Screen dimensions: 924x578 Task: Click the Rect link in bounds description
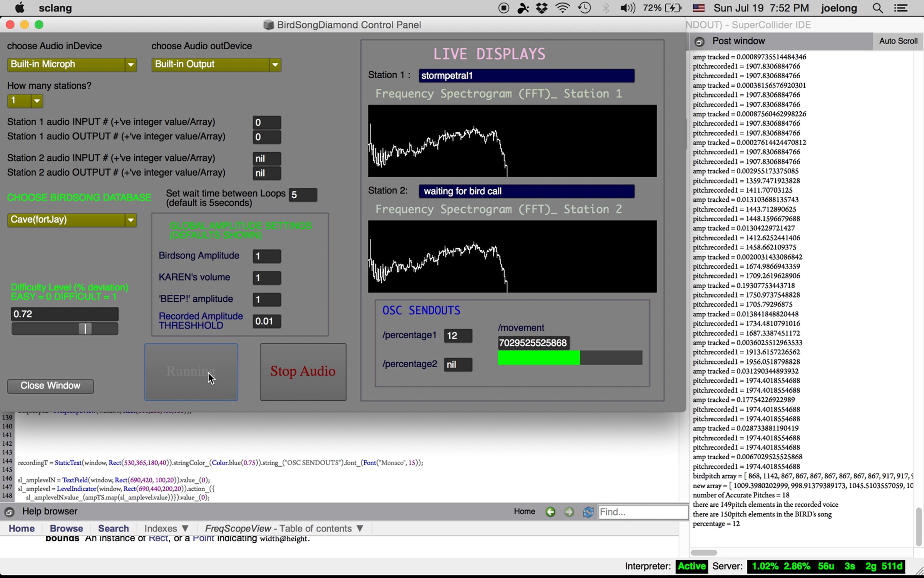[x=158, y=538]
